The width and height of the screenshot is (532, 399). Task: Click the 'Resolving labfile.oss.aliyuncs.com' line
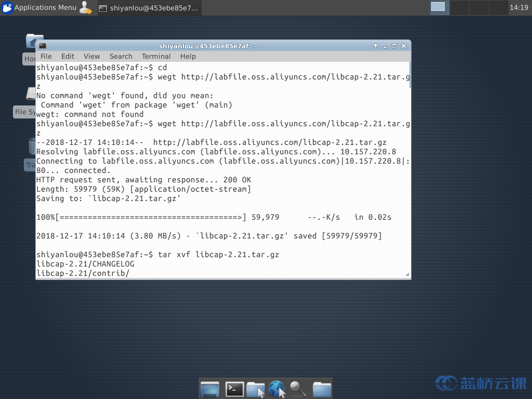pyautogui.click(x=216, y=152)
